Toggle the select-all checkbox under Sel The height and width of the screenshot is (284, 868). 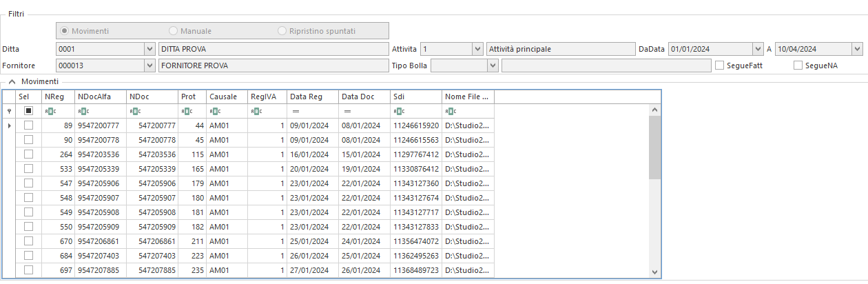28,111
